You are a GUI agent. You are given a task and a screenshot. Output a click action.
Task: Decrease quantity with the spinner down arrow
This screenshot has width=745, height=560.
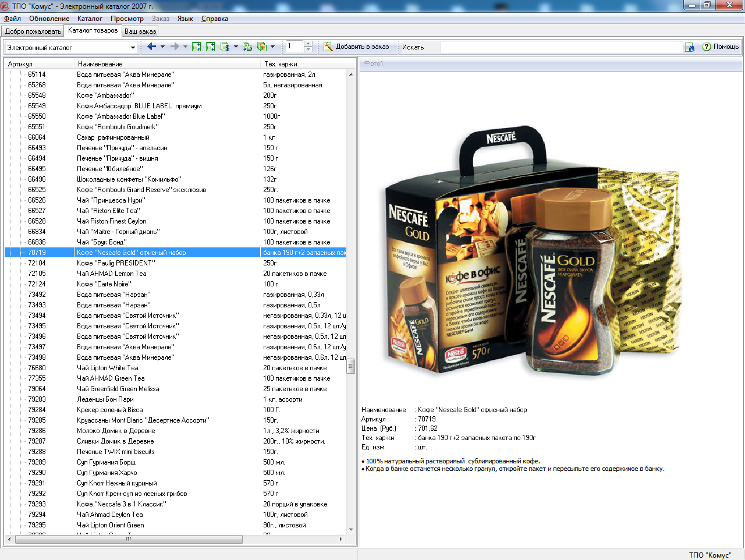click(308, 50)
